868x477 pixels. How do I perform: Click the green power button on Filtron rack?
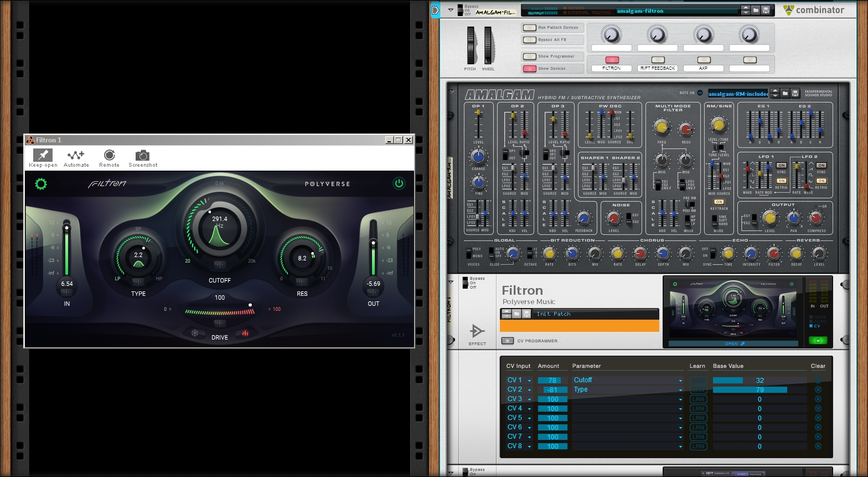(x=818, y=340)
